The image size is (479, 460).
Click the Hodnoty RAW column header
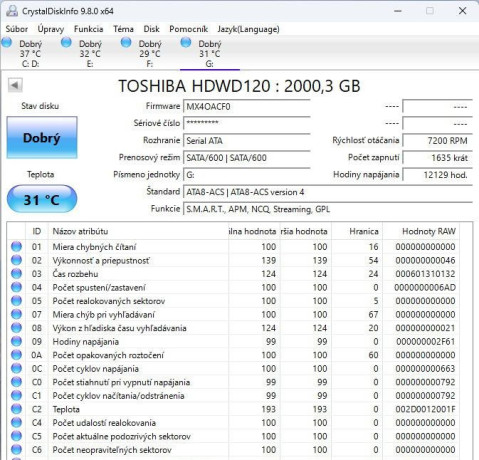pyautogui.click(x=421, y=231)
